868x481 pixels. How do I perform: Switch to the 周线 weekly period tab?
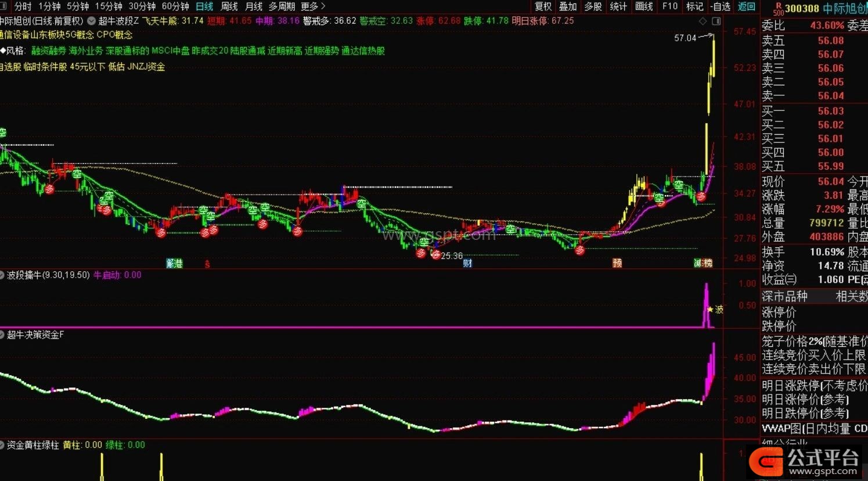229,6
